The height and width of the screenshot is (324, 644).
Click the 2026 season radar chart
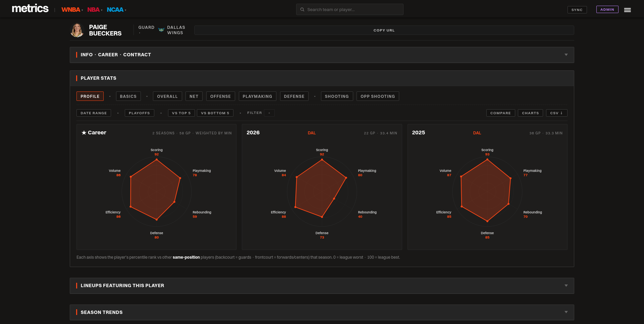click(x=322, y=192)
